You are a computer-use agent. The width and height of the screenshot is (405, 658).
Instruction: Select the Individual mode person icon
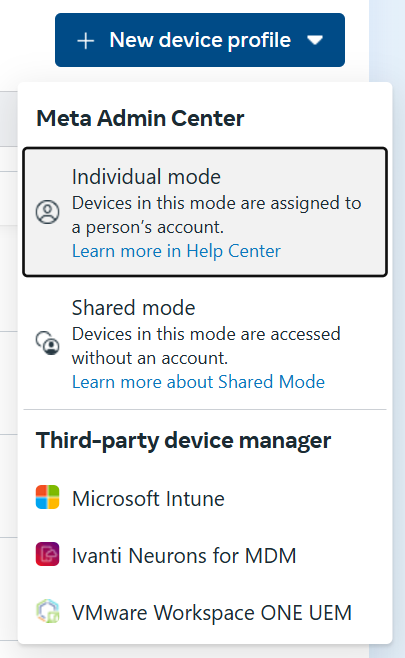click(47, 212)
